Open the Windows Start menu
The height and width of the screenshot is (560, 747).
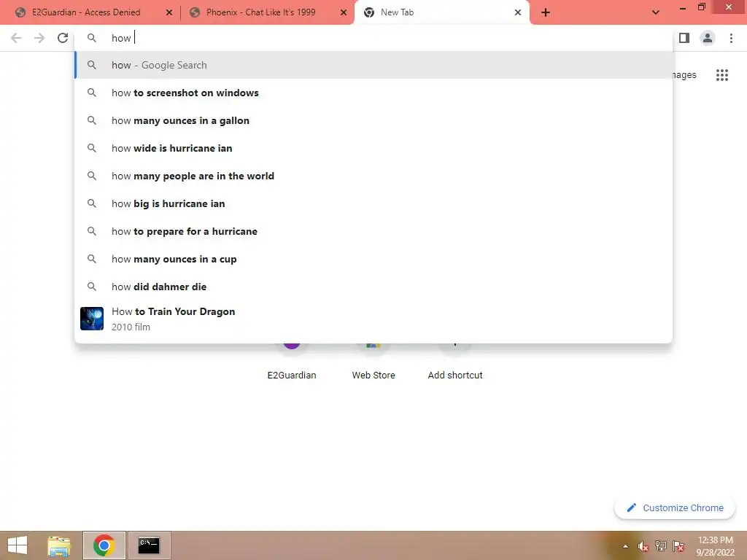[18, 545]
